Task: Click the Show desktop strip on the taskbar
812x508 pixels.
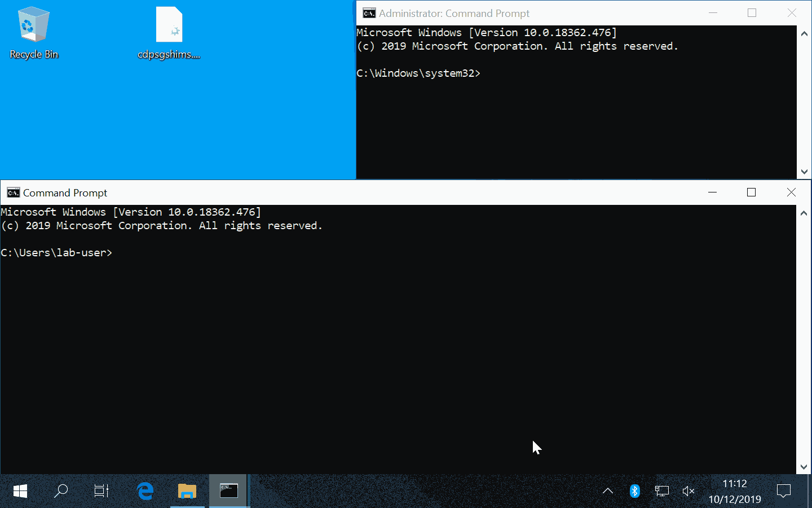Action: (810, 491)
